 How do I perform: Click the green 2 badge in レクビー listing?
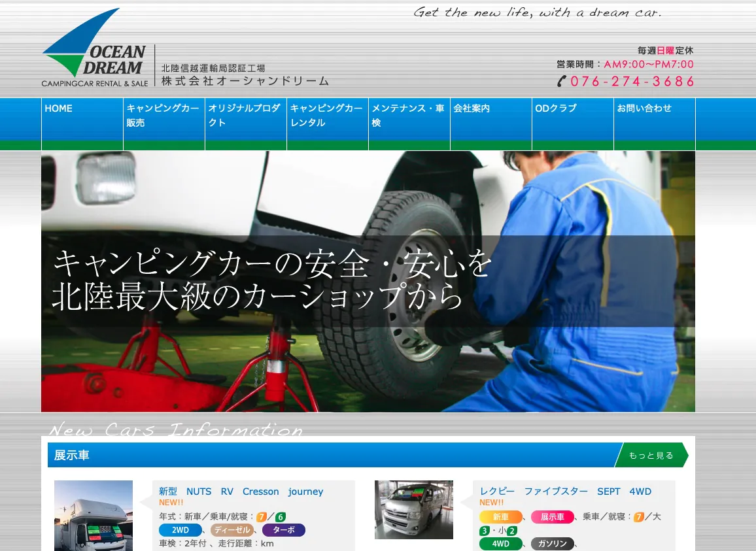[x=512, y=530]
